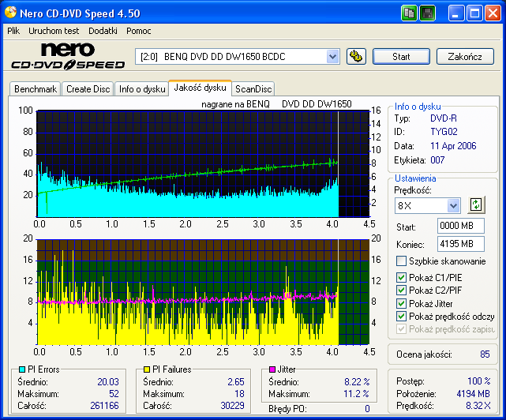Click the Położenie value 4194 MB

(473, 394)
